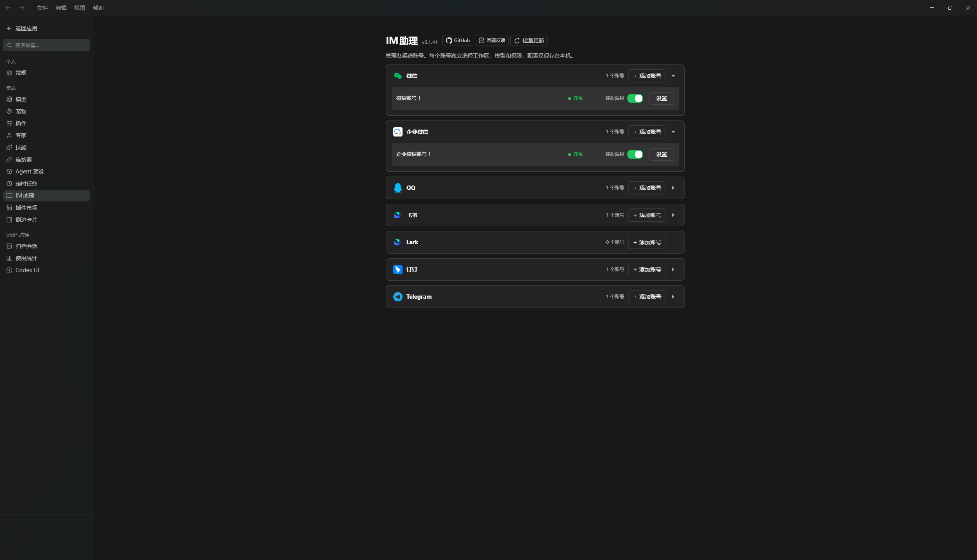Click the link icon beside 连接器
The width and height of the screenshot is (977, 560).
(9, 159)
